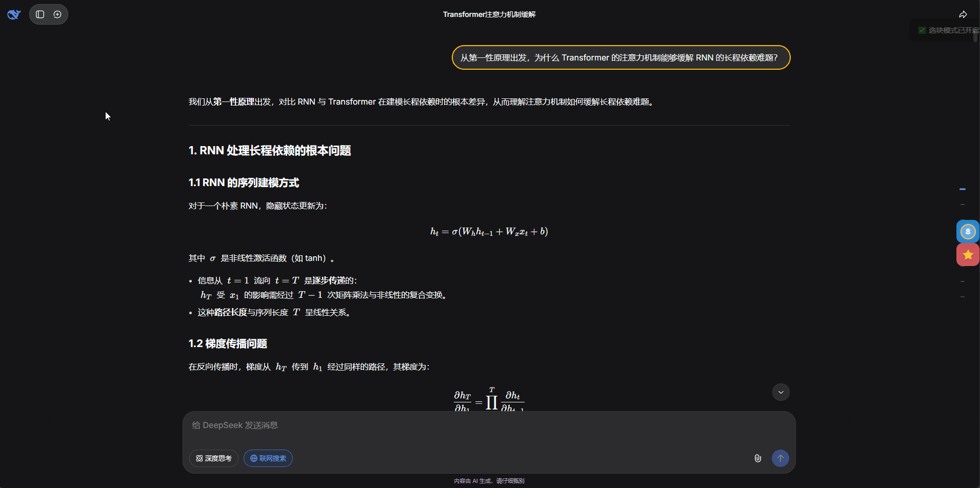Open the blue badge showing number 8
980x488 pixels.
pyautogui.click(x=968, y=232)
